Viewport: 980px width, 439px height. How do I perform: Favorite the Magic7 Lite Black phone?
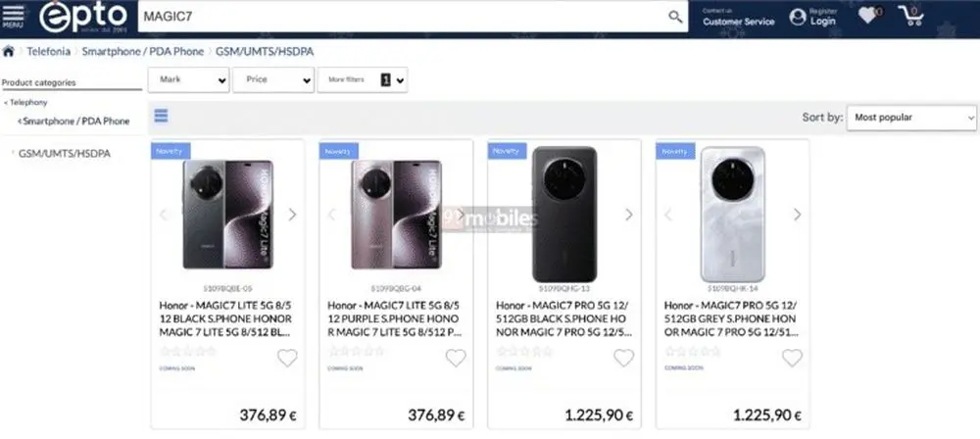click(287, 358)
